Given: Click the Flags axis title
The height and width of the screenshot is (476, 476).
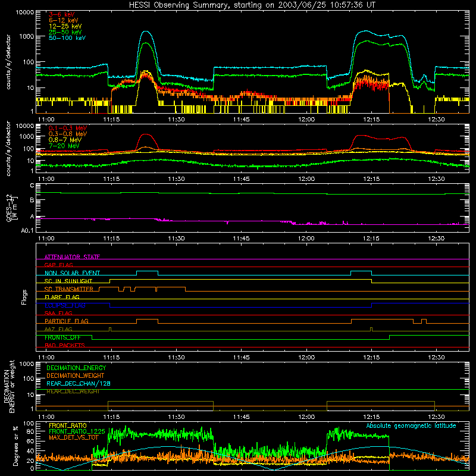Looking at the screenshot, I should (x=24, y=297).
